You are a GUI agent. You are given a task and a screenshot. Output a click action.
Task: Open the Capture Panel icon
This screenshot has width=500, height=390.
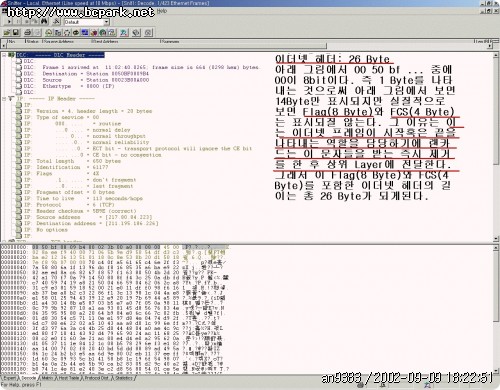tap(124, 33)
